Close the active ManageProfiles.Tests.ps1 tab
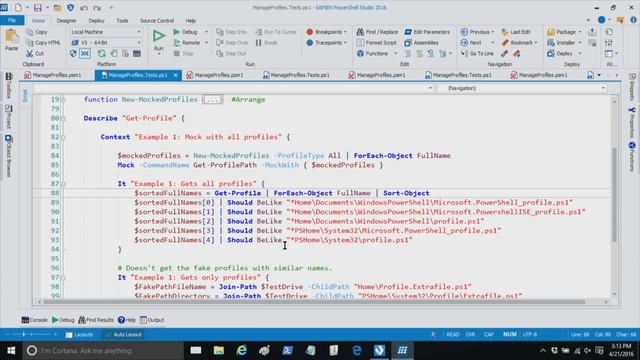The image size is (640, 360). (x=176, y=75)
